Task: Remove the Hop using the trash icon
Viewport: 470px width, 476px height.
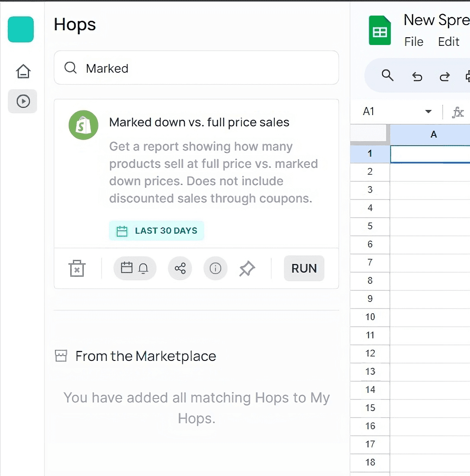Action: pos(77,268)
